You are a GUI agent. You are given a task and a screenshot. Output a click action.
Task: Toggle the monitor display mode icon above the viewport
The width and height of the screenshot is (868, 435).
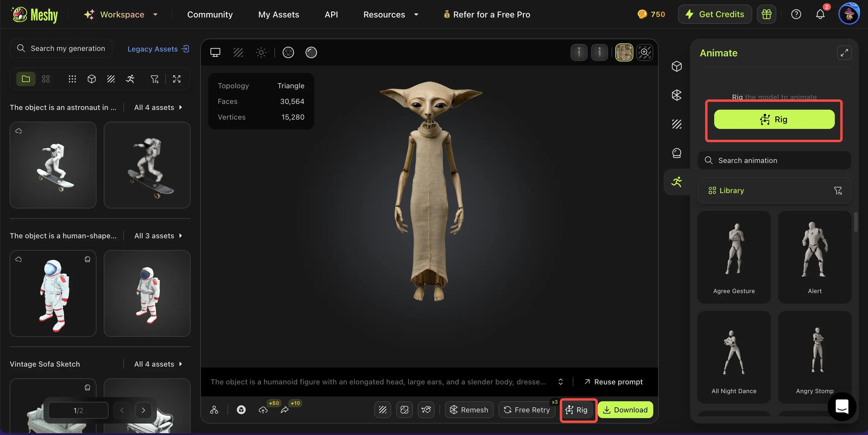coord(216,52)
